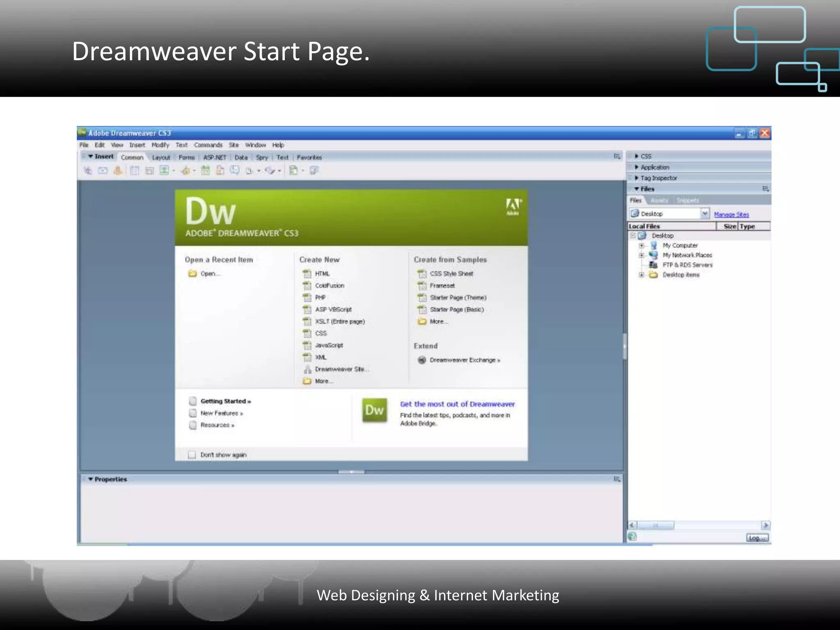Insert a Table from Common toolbar
The image size is (840, 630).
point(135,171)
